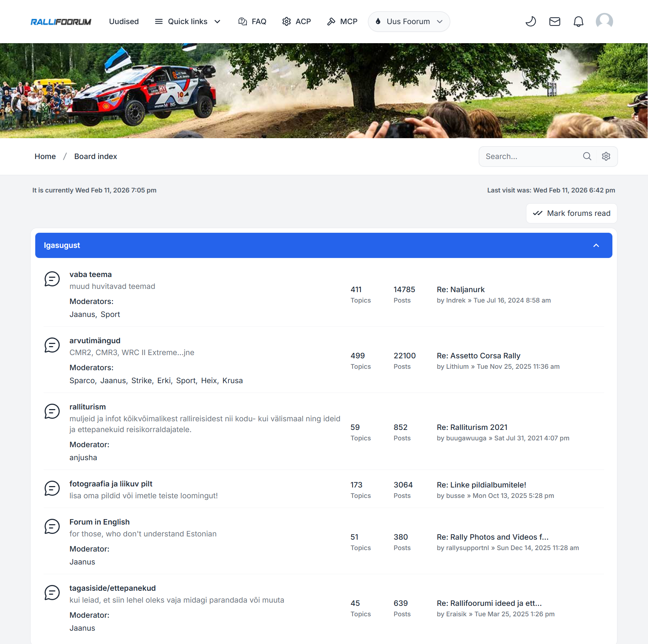Go to Home breadcrumb

point(45,156)
